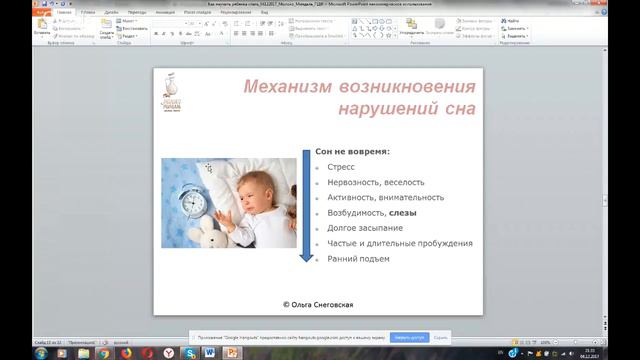Toggle underline formatting in the Font group
The height and width of the screenshot is (360, 640).
(172, 34)
